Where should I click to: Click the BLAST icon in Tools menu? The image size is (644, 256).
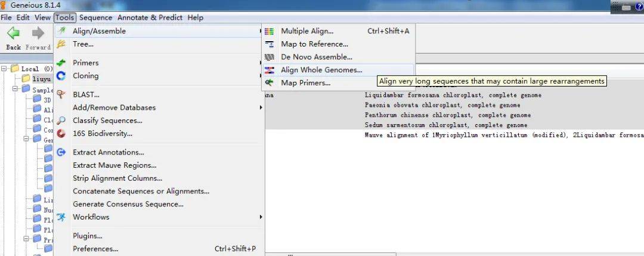point(61,94)
